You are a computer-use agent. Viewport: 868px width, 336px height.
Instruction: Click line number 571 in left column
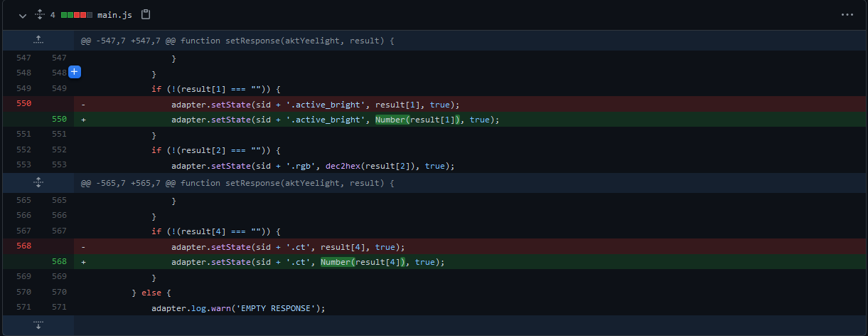coord(23,308)
